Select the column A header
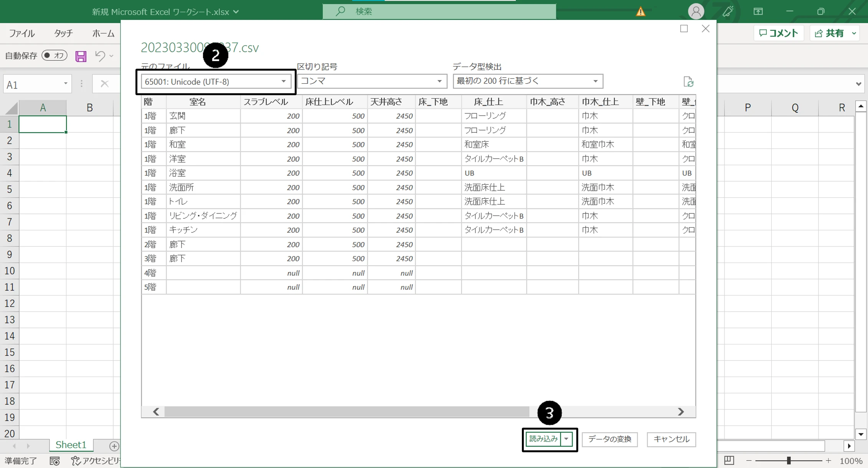The height and width of the screenshot is (468, 868). (x=43, y=107)
